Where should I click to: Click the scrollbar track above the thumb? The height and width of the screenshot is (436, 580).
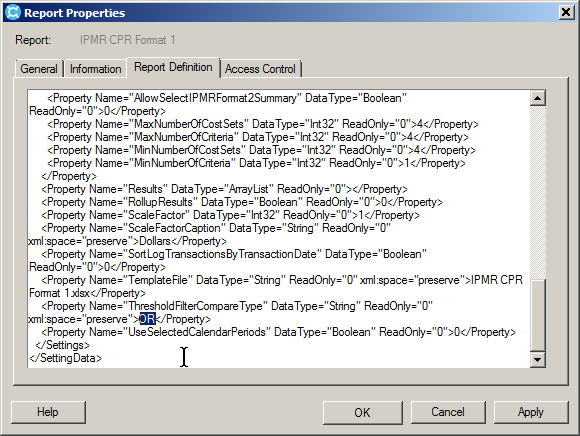click(537, 192)
